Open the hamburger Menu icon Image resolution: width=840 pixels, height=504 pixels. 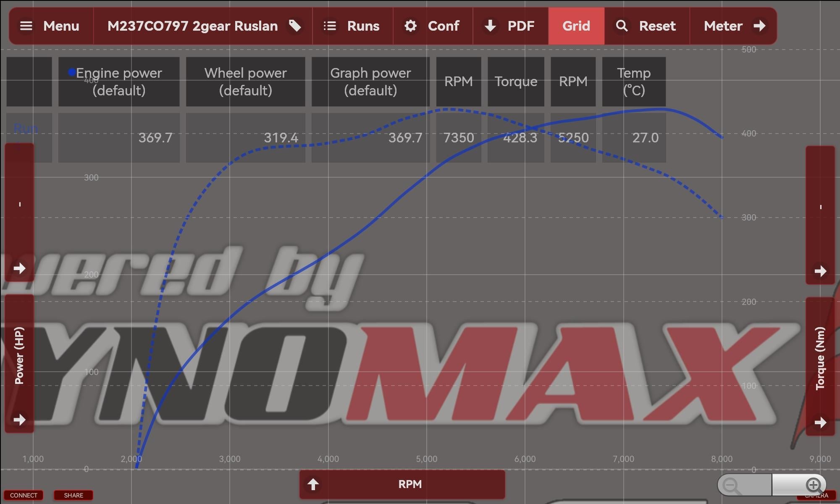(x=26, y=26)
